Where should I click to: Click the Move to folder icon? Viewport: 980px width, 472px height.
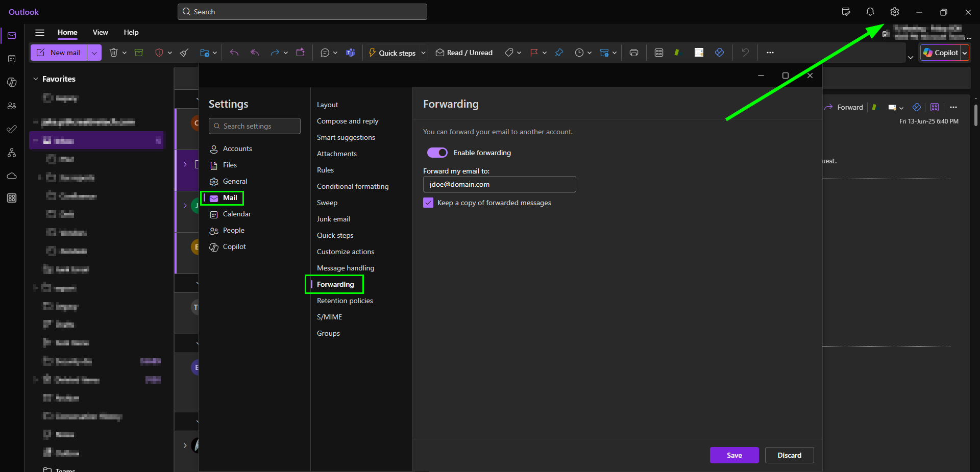pos(205,53)
